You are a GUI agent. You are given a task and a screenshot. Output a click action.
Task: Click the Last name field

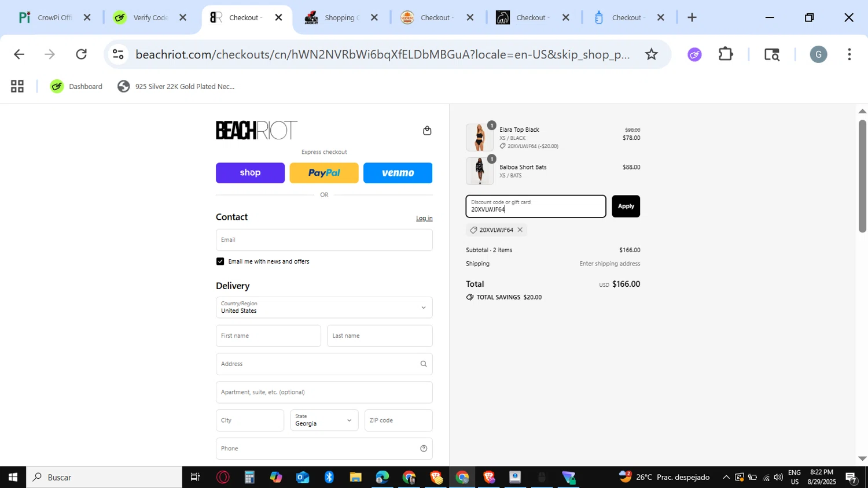pyautogui.click(x=380, y=336)
